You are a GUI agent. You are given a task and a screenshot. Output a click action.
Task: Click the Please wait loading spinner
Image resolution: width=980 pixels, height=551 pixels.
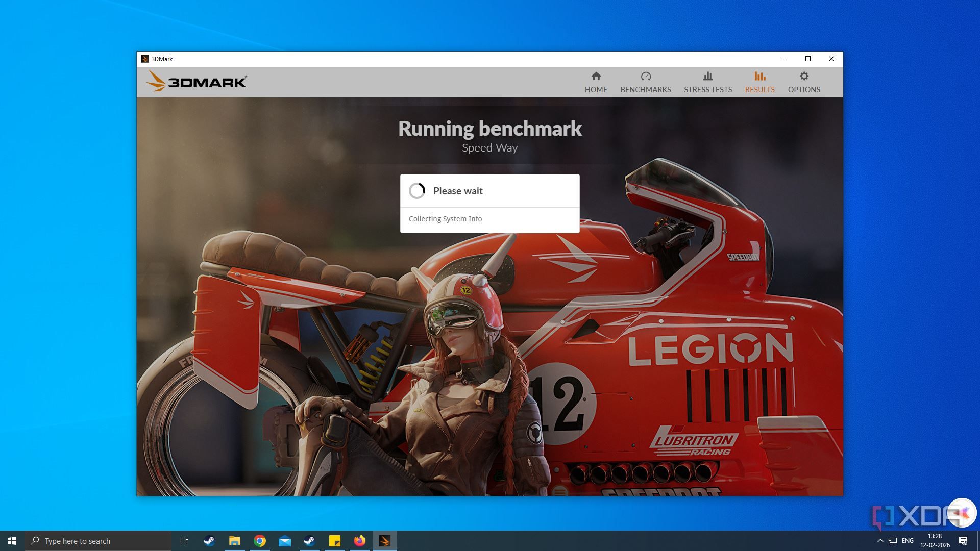(x=417, y=191)
